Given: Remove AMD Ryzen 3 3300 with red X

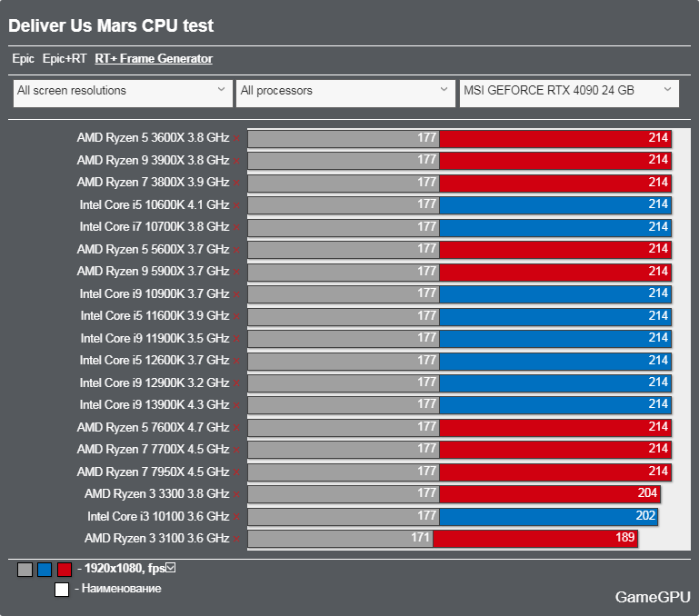Looking at the screenshot, I should [236, 494].
